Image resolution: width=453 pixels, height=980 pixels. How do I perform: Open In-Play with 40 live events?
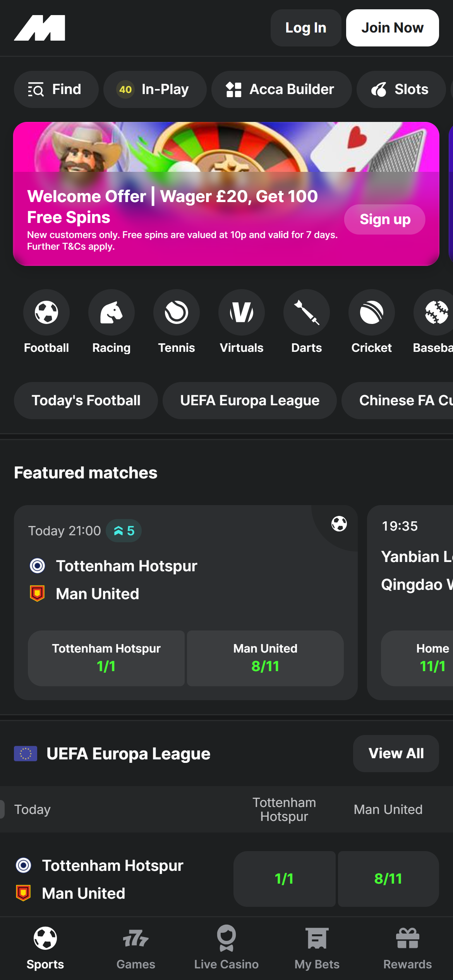coord(155,89)
